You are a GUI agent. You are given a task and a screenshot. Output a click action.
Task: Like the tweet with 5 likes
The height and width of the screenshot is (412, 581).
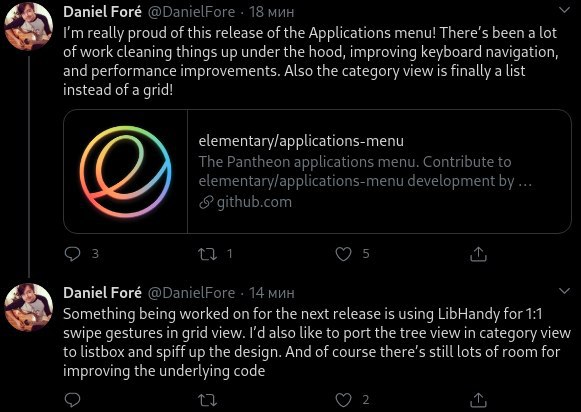point(343,254)
